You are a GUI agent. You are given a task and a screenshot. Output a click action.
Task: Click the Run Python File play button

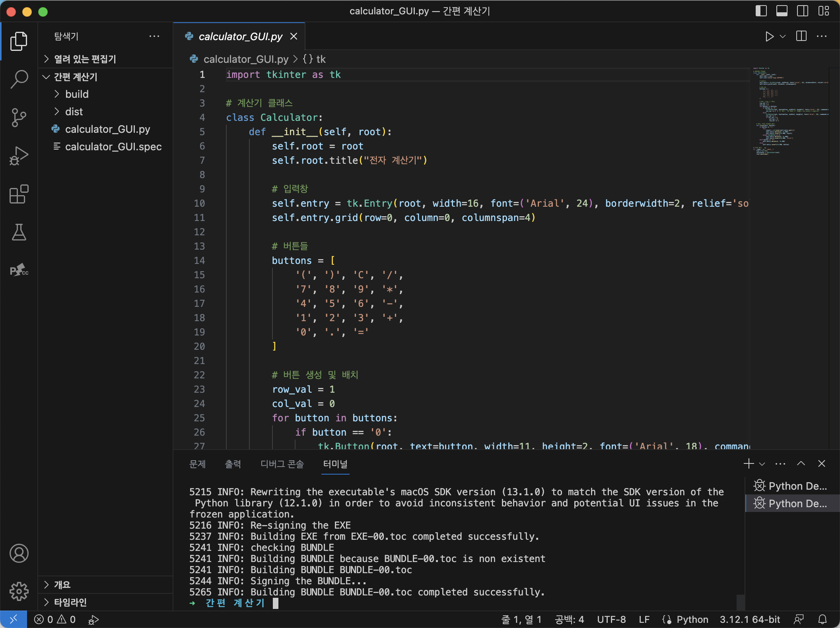point(769,37)
